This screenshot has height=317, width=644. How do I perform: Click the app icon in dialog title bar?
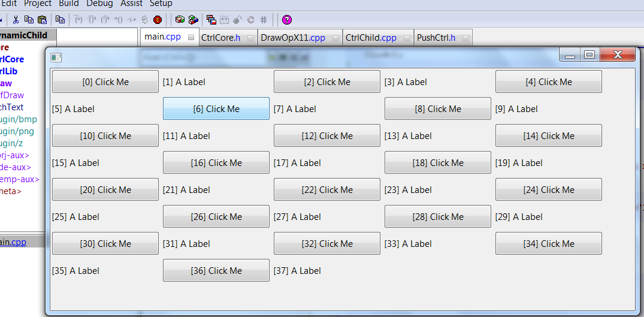click(56, 57)
